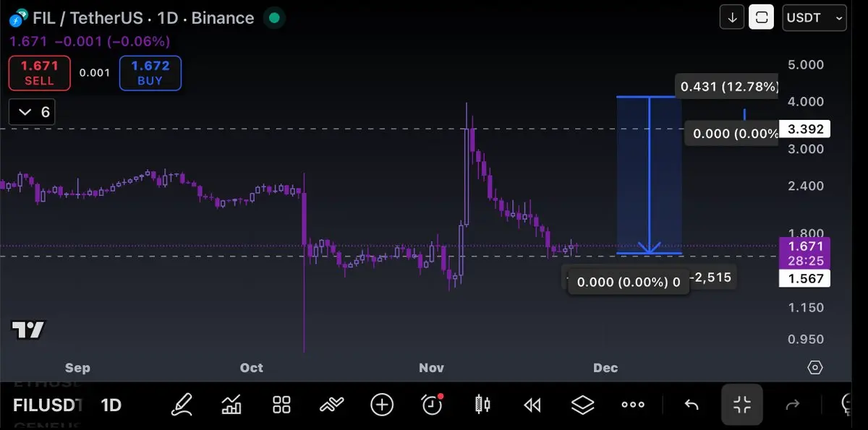
Task: Click the down arrow button at top
Action: [732, 17]
